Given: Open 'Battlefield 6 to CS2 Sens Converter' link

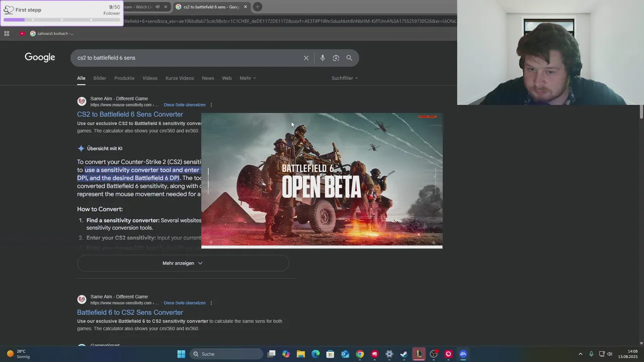Looking at the screenshot, I should tap(130, 312).
